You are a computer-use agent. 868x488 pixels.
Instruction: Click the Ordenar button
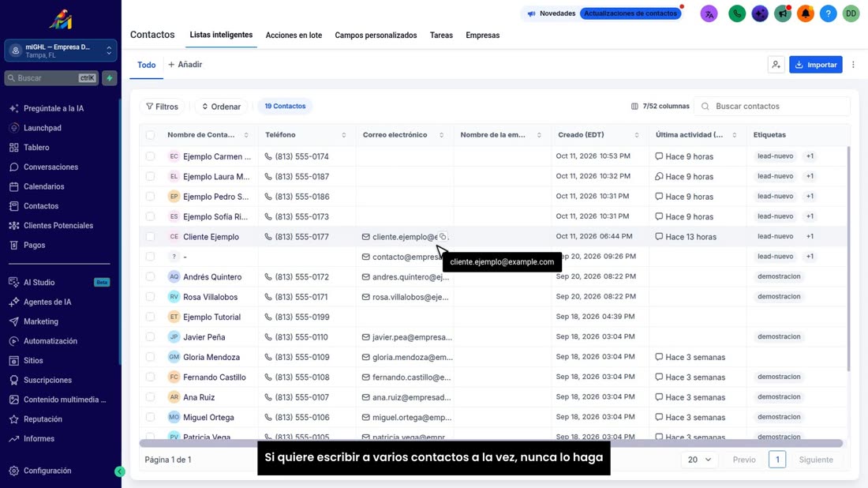pyautogui.click(x=221, y=107)
